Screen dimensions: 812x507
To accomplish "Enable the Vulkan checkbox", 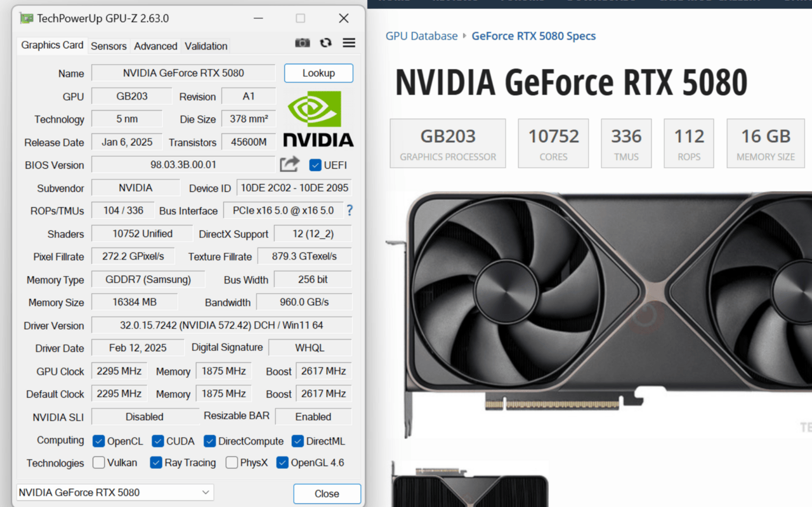I will [x=98, y=463].
